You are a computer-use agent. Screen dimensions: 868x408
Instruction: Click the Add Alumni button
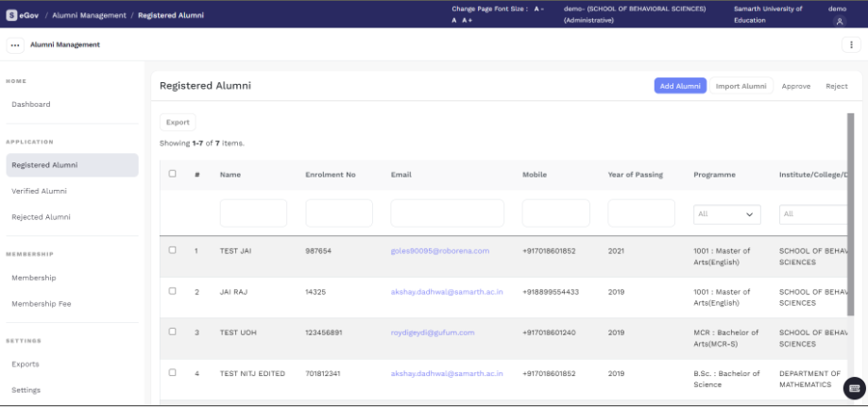pyautogui.click(x=680, y=86)
